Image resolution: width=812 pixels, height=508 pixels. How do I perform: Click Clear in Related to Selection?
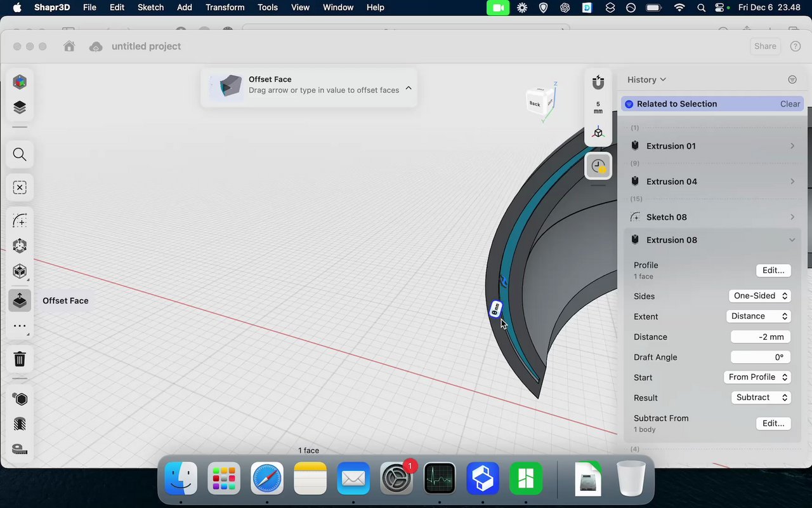(790, 104)
